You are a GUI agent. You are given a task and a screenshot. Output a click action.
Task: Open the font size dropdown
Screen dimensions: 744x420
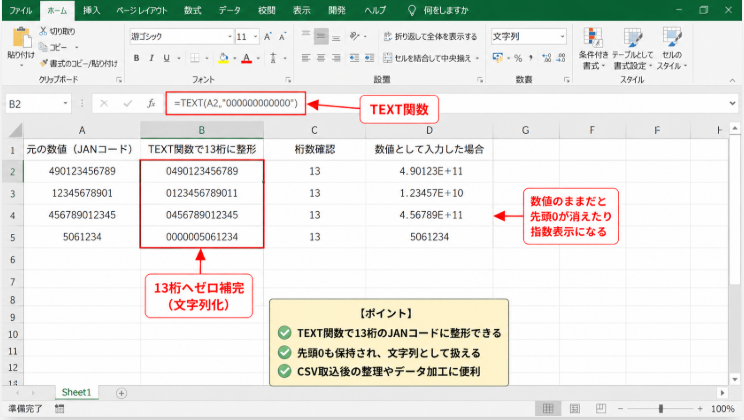255,37
